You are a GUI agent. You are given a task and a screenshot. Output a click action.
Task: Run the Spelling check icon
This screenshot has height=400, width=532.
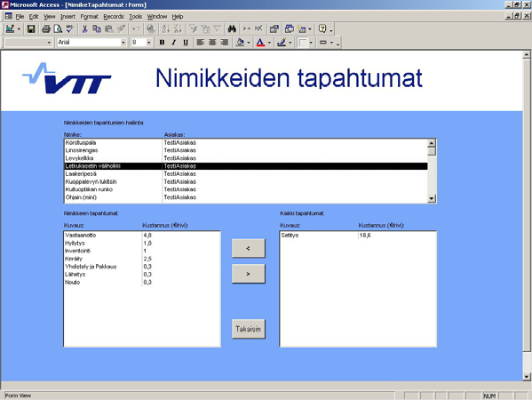click(70, 29)
